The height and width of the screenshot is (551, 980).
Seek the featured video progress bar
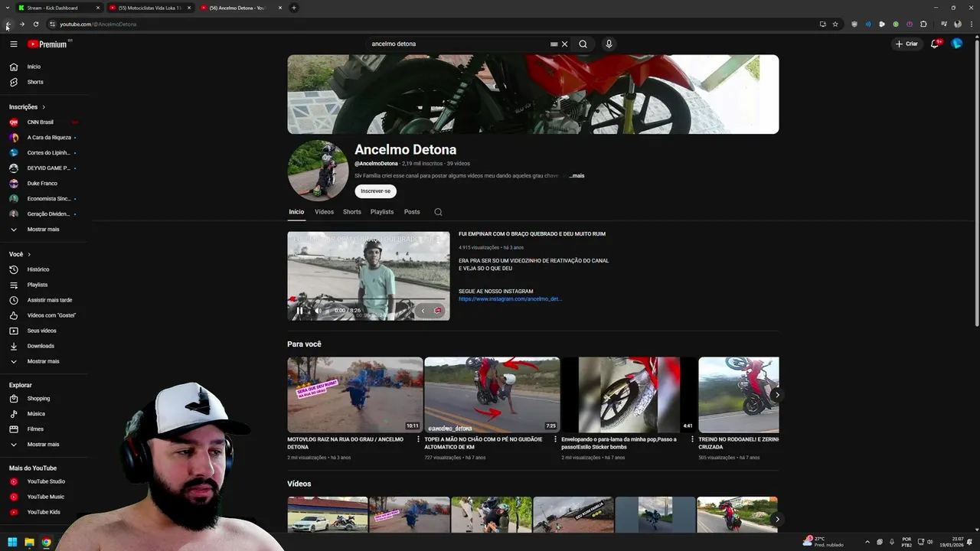[368, 301]
